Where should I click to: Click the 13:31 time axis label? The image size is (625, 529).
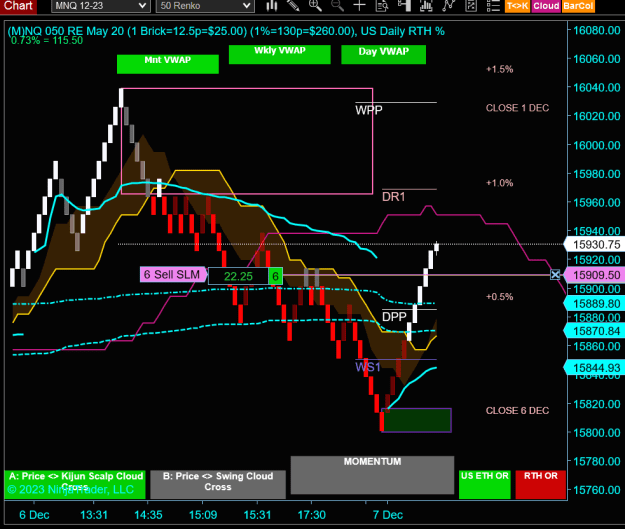[94, 515]
